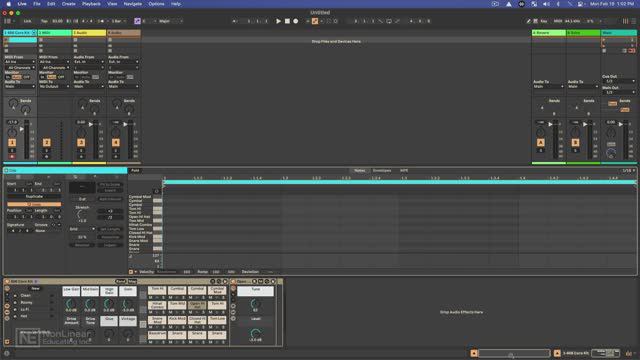Open Audio To dropdown on 4 Audio track
The image size is (640, 360).
(124, 87)
